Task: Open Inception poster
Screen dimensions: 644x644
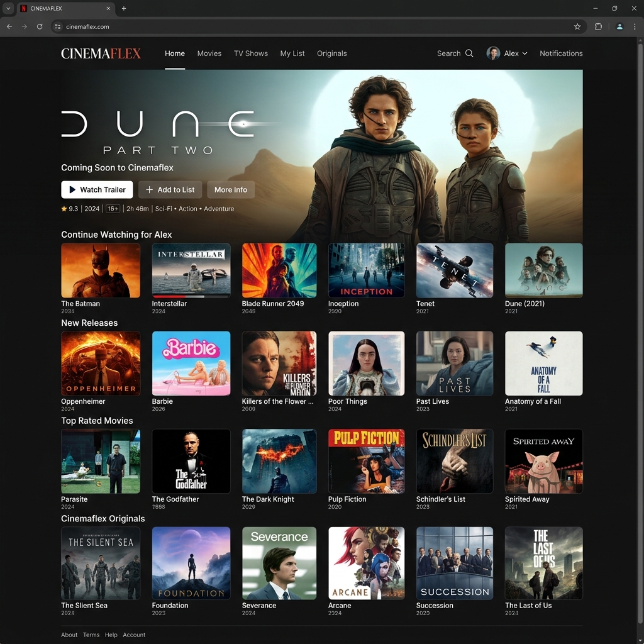Action: [367, 270]
